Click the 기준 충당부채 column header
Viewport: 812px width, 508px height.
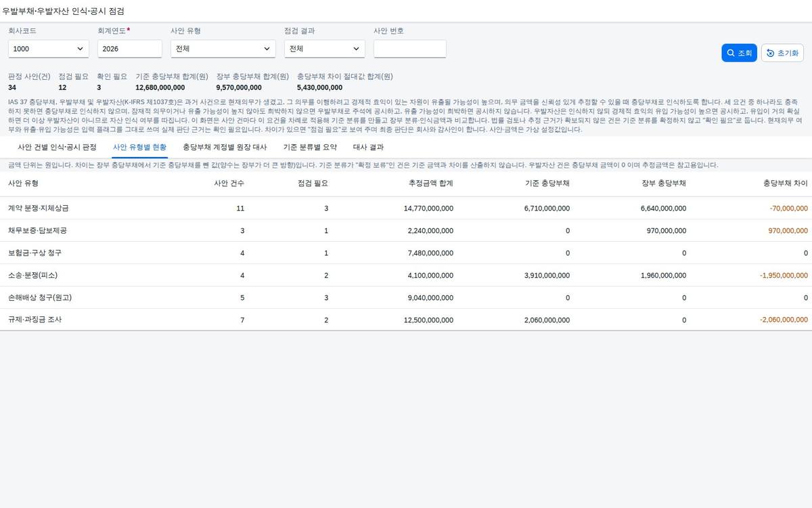click(547, 184)
